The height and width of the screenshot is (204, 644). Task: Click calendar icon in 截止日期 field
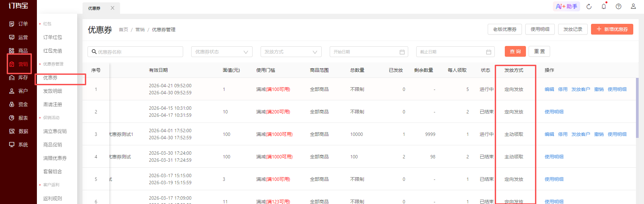point(489,52)
